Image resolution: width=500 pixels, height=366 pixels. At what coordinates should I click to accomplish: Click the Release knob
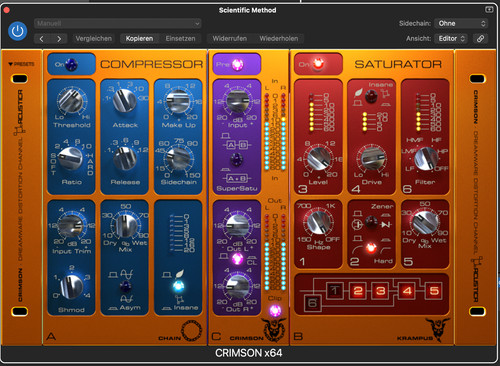[125, 158]
